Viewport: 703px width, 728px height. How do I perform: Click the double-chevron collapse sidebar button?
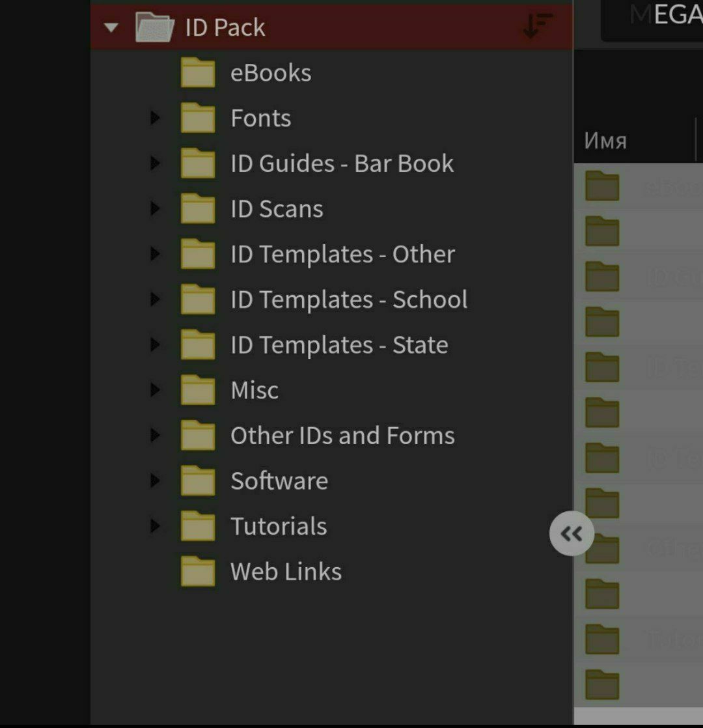pyautogui.click(x=572, y=535)
